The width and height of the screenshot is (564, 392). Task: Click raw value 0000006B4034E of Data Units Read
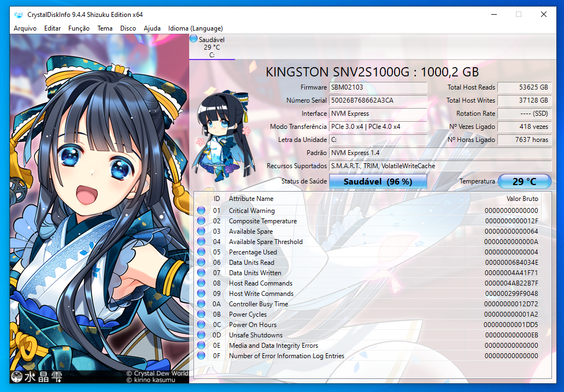tap(512, 263)
